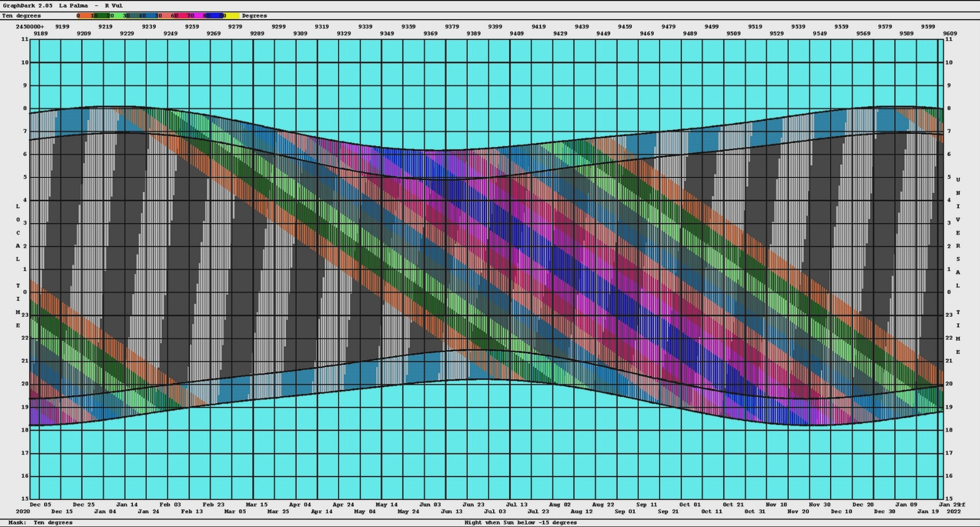Click the 'Jul 13' date on bottom axis
Viewport: 980px width, 527px height.
click(516, 505)
